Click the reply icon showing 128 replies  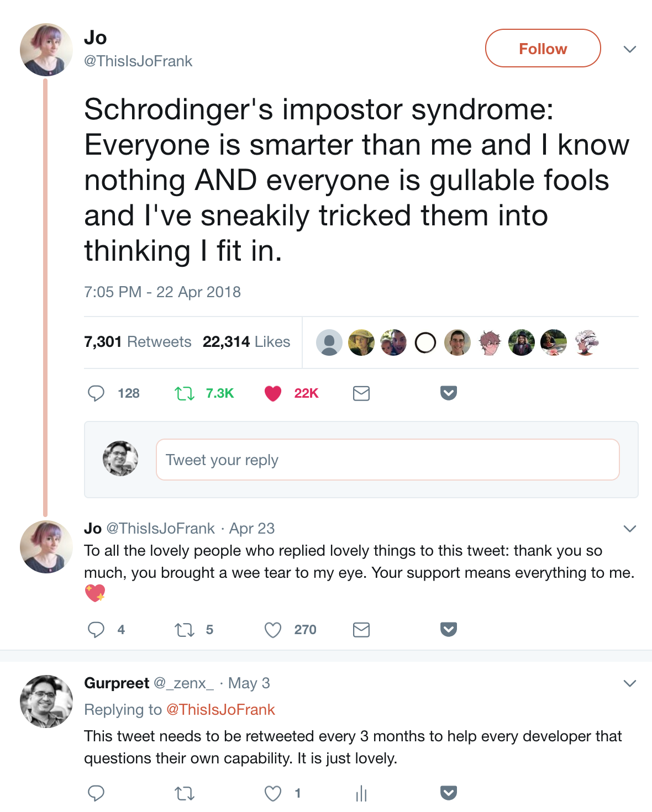point(96,393)
